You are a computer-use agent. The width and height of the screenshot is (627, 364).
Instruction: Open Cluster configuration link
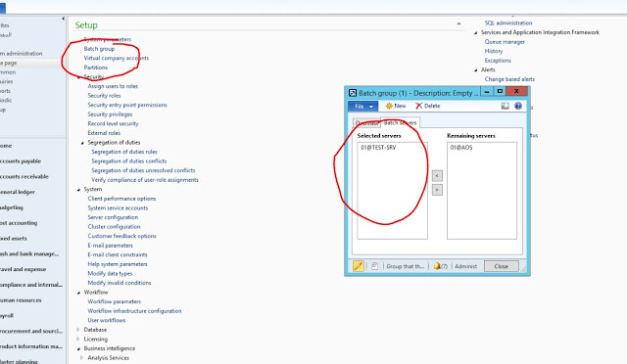[114, 227]
